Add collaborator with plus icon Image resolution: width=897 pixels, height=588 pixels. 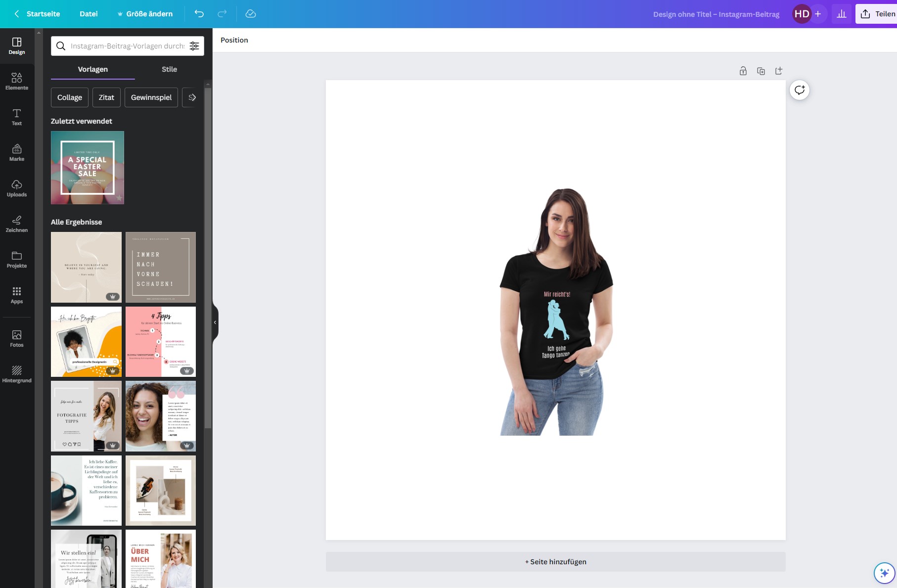point(818,14)
